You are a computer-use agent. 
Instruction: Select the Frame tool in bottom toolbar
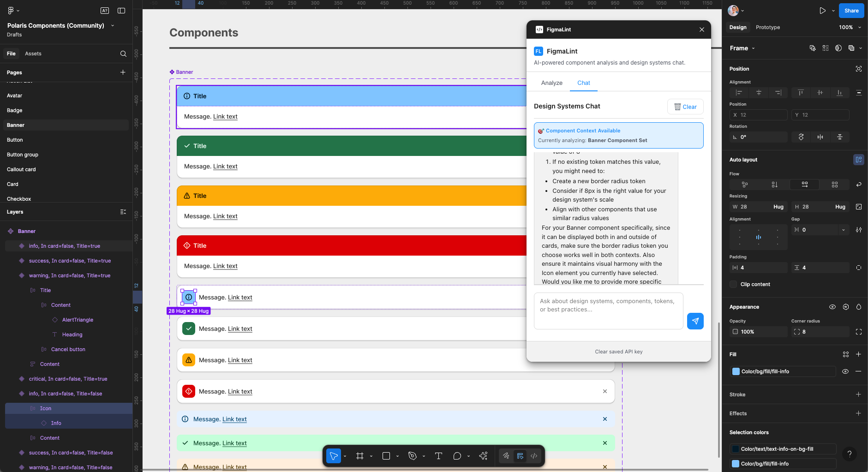click(360, 456)
